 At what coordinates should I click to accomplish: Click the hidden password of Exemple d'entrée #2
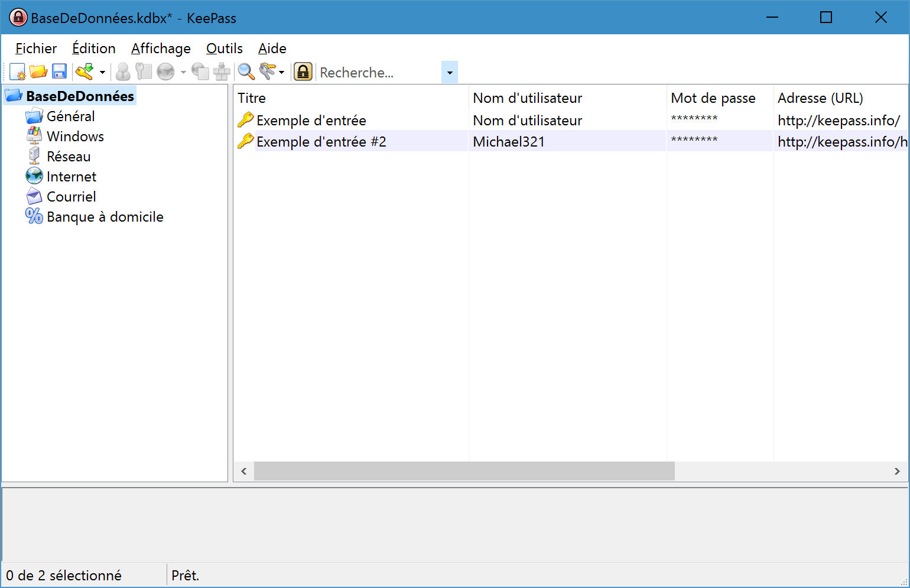point(694,141)
